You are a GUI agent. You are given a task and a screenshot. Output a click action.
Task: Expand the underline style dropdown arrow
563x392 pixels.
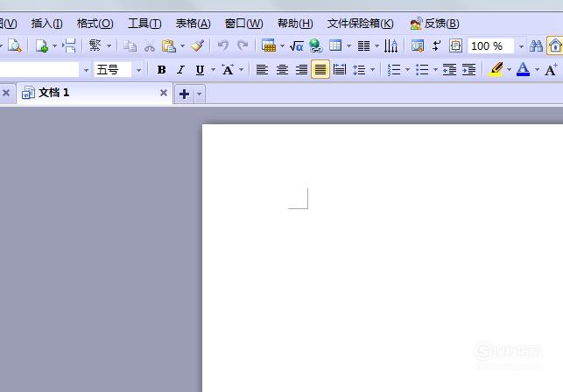pos(213,69)
